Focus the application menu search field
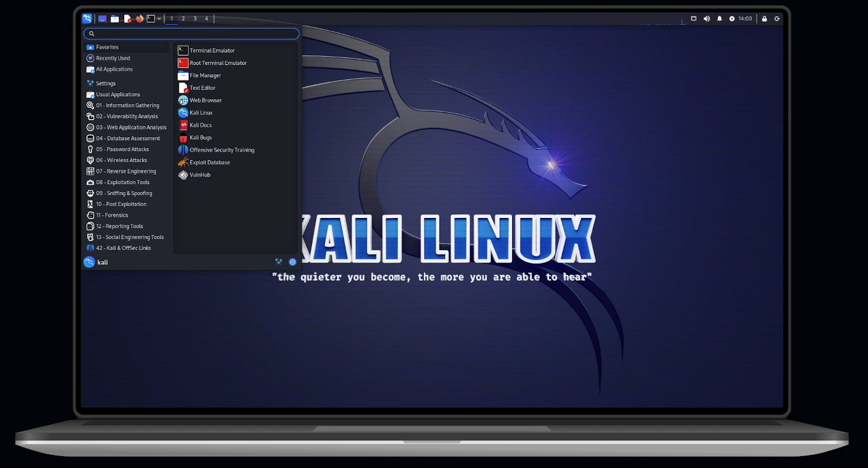 [191, 34]
